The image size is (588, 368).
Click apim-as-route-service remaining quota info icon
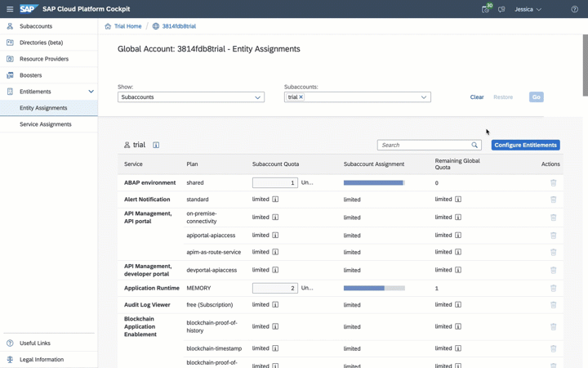pyautogui.click(x=458, y=252)
